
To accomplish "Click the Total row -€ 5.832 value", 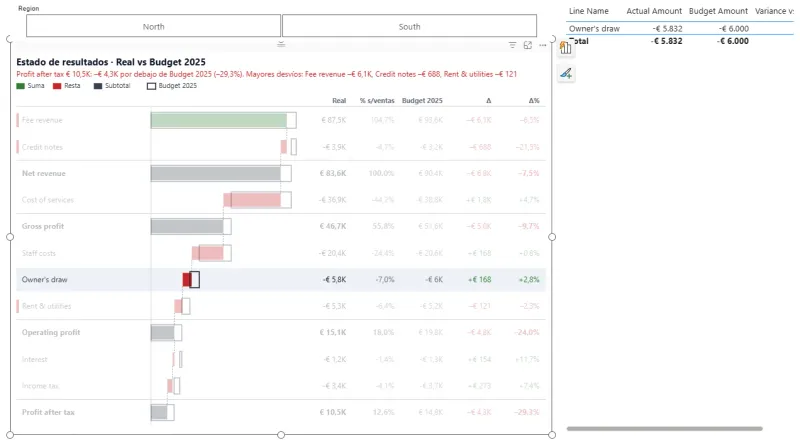I will click(x=667, y=41).
